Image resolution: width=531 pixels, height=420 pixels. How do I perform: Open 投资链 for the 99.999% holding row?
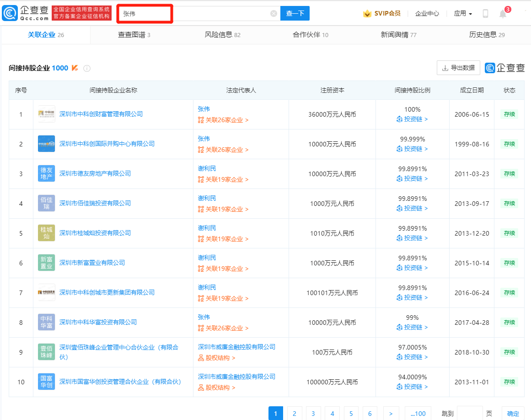pyautogui.click(x=412, y=149)
